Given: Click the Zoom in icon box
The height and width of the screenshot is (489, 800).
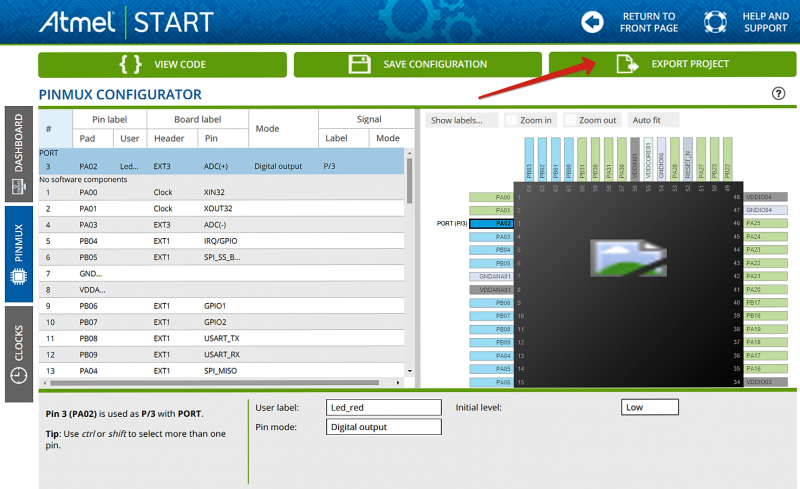Looking at the screenshot, I should pyautogui.click(x=511, y=120).
